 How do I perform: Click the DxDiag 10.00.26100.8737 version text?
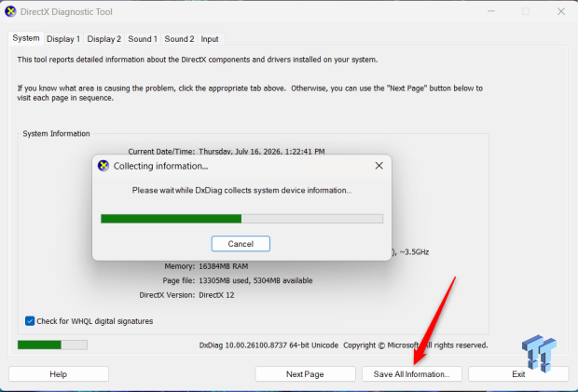click(268, 345)
